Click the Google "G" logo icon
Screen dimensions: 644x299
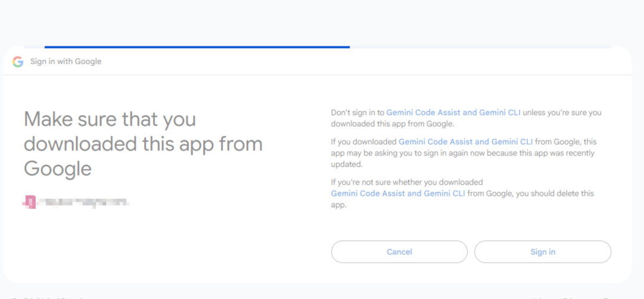click(18, 61)
